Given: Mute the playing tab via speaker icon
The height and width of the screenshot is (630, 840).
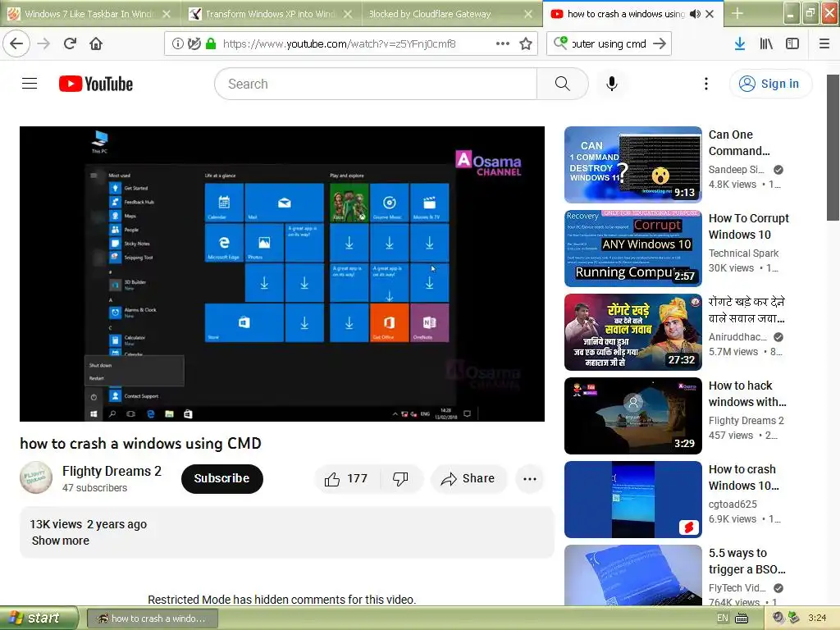Looking at the screenshot, I should (x=695, y=14).
